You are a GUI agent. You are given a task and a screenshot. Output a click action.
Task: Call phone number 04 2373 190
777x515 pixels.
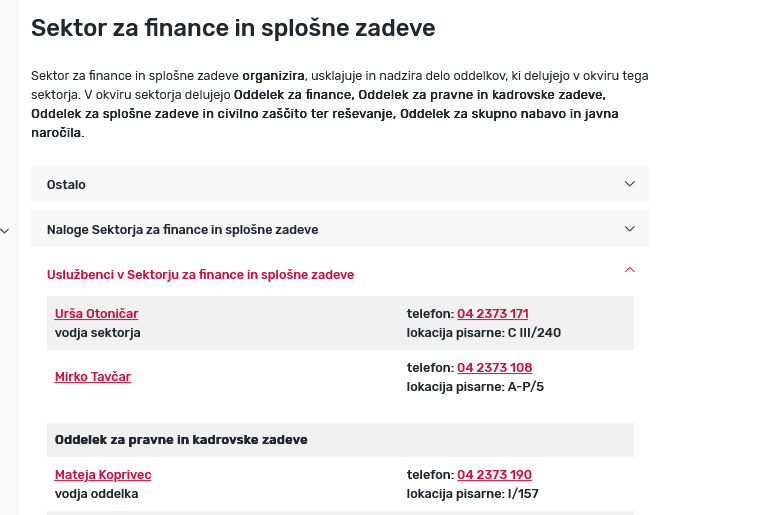494,475
